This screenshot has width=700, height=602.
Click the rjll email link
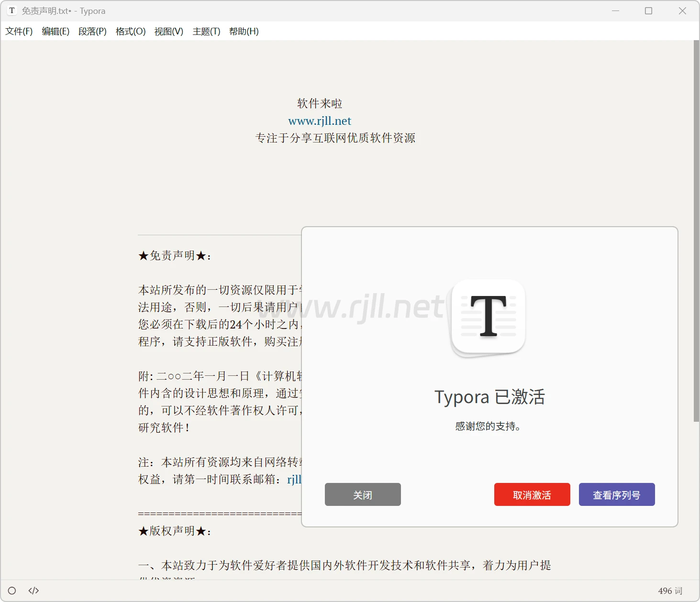coord(294,479)
